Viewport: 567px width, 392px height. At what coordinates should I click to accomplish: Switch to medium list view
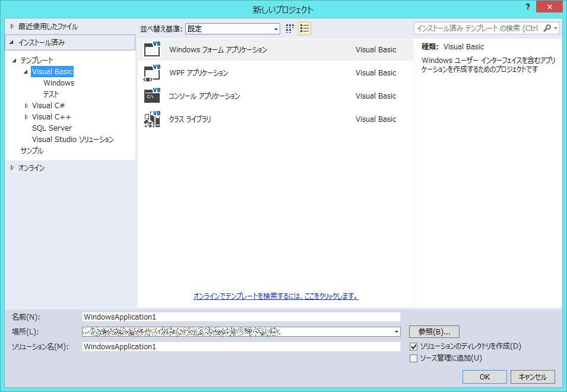pyautogui.click(x=305, y=29)
